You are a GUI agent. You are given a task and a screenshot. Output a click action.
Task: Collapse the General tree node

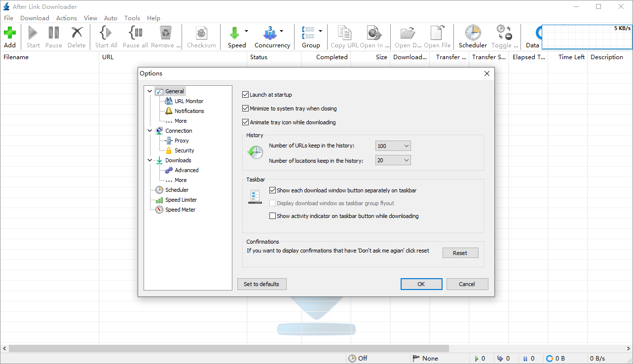pos(150,91)
